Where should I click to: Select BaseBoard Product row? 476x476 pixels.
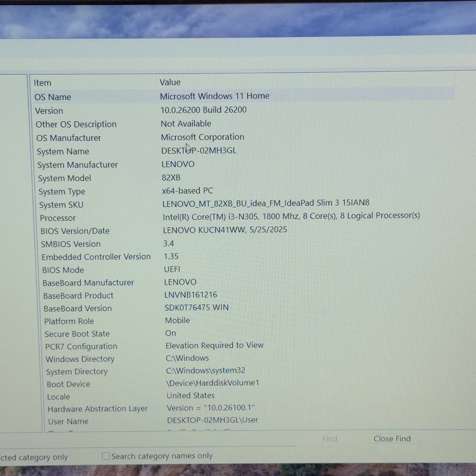79,296
